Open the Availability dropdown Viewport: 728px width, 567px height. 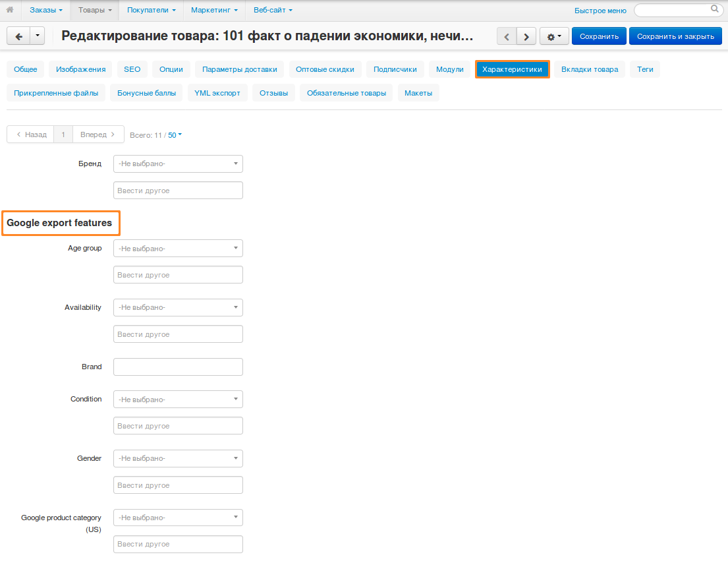178,307
